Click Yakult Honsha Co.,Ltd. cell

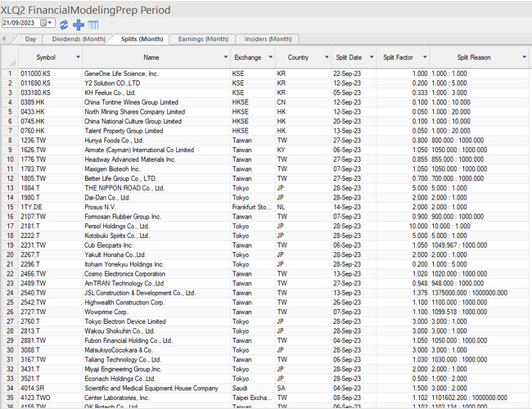tap(156, 254)
